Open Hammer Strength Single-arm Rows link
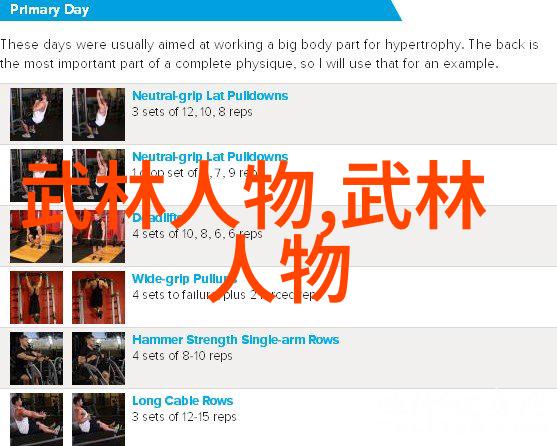 click(236, 340)
